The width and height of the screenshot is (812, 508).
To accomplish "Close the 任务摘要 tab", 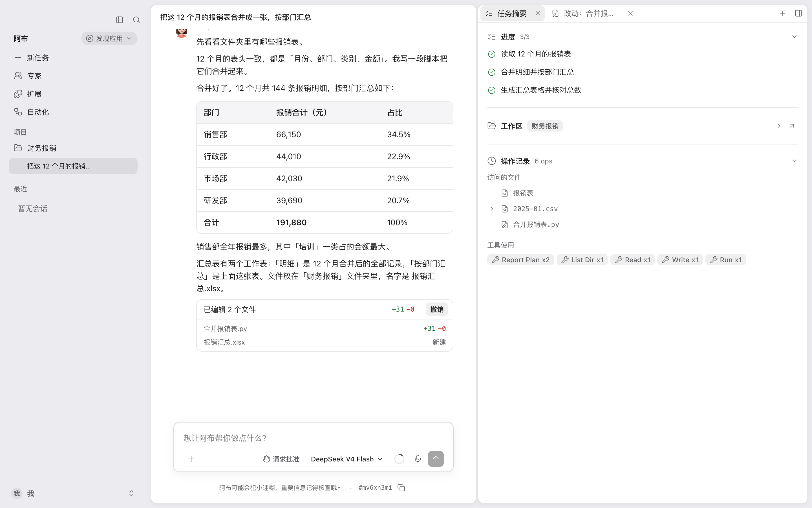I will pyautogui.click(x=538, y=14).
